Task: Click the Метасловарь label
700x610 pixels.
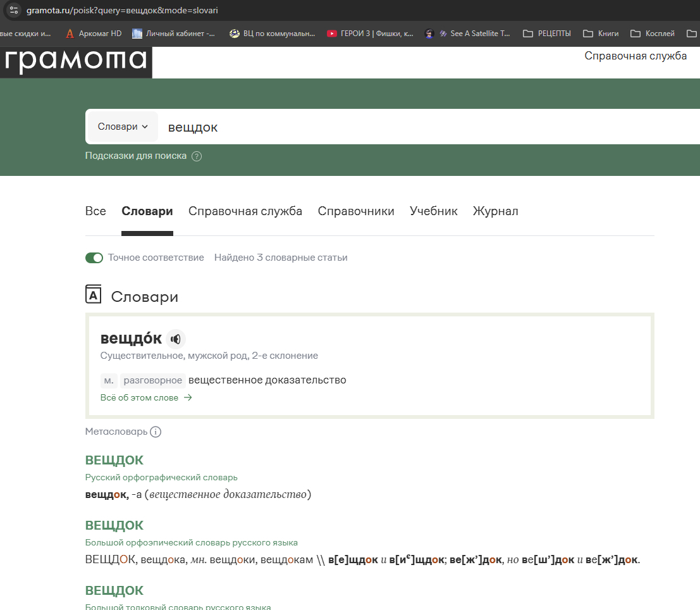Action: (x=116, y=432)
